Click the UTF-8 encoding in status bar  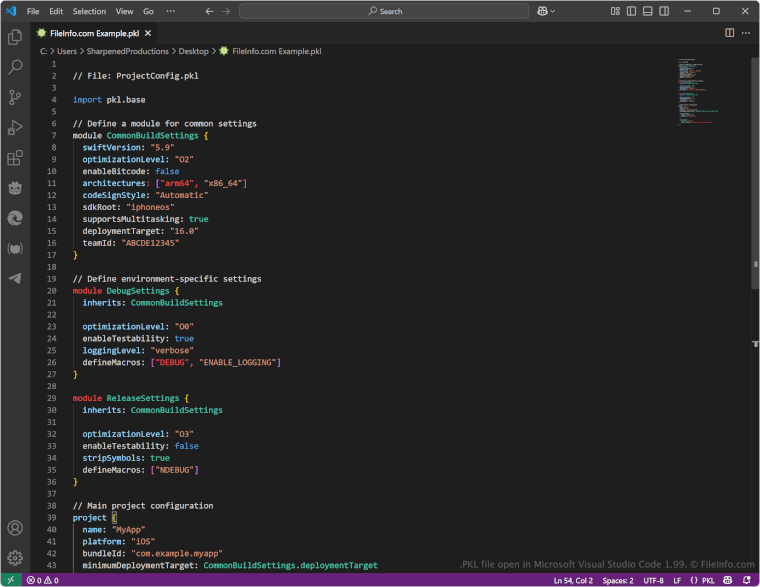click(654, 580)
